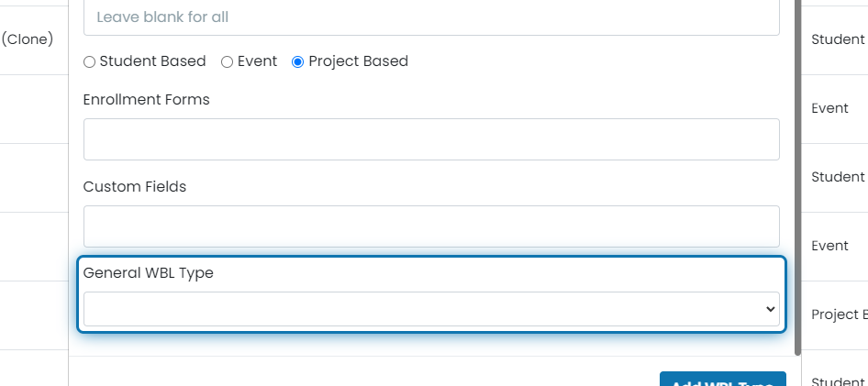
Task: Click the 'General WBL Type' label
Action: pyautogui.click(x=149, y=273)
